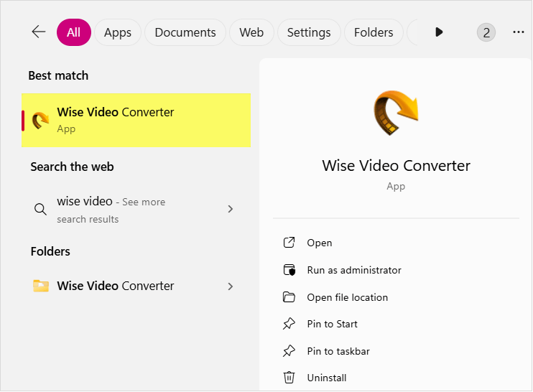This screenshot has width=533, height=392.
Task: Switch to the Settings filter tab
Action: coord(309,32)
